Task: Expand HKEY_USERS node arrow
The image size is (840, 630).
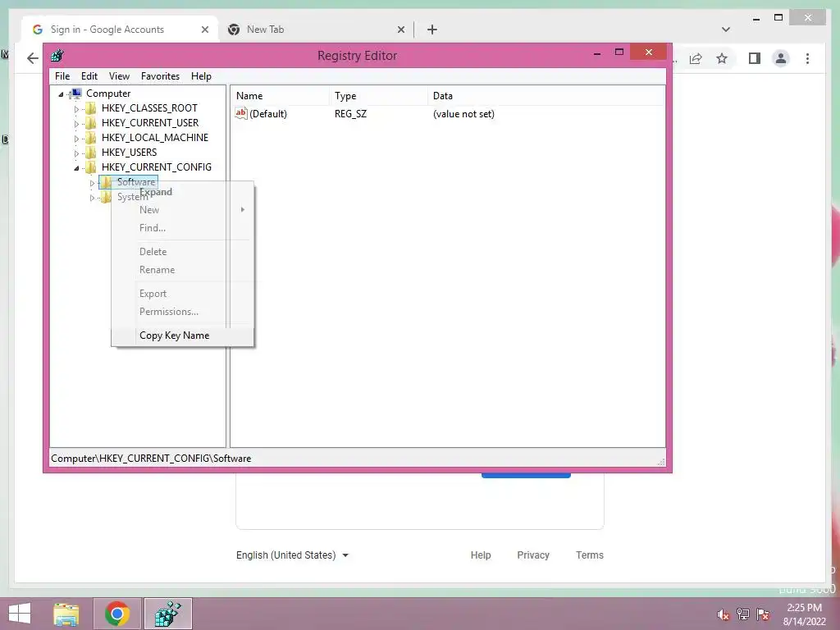Action: tap(76, 153)
